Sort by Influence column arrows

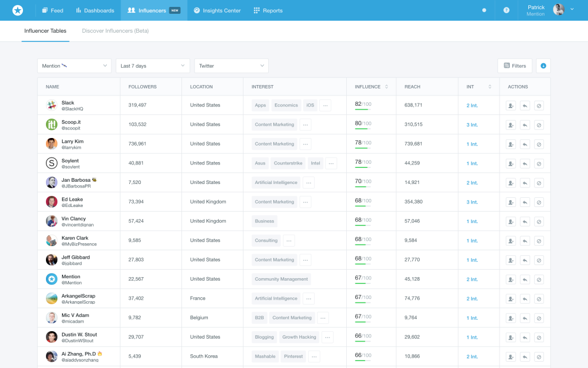tap(386, 87)
